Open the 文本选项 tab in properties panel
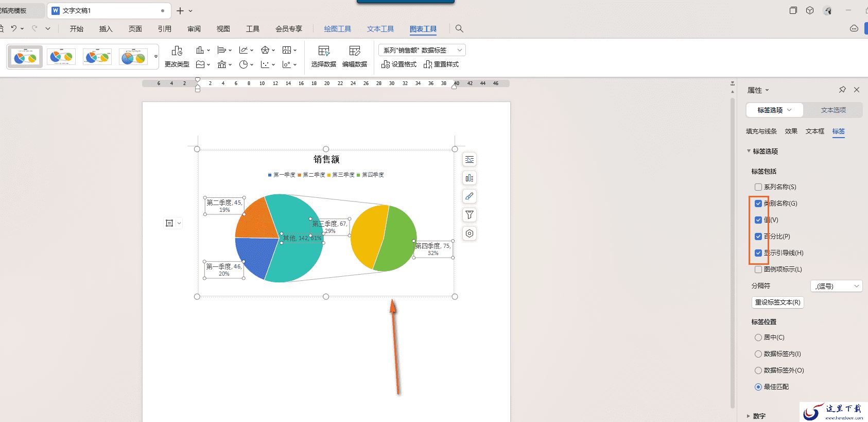Screen dimensions: 868x422 [833, 110]
